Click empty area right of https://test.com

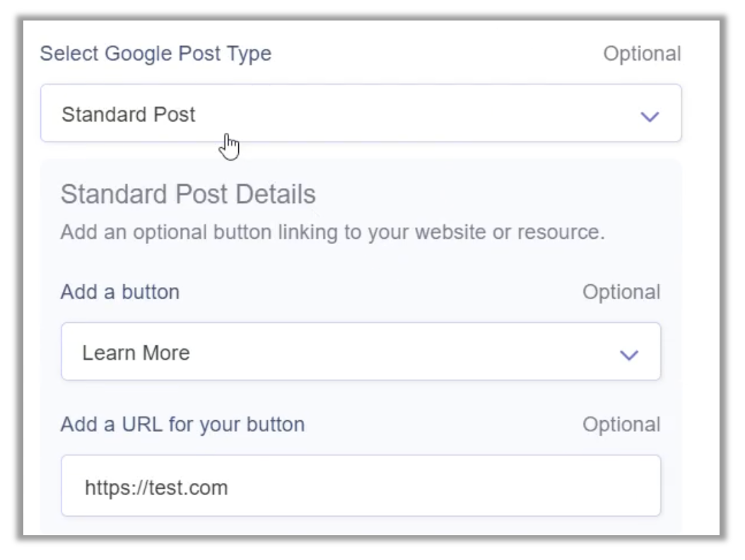click(459, 486)
